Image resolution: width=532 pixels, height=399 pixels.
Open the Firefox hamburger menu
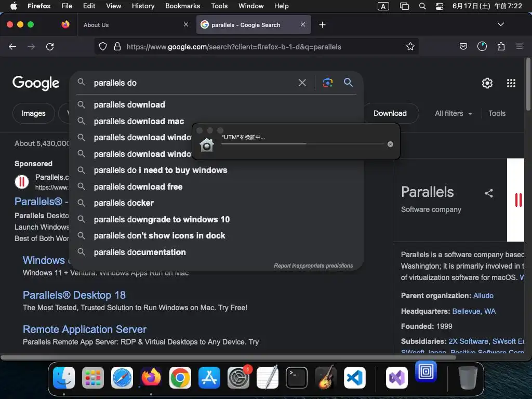(520, 46)
